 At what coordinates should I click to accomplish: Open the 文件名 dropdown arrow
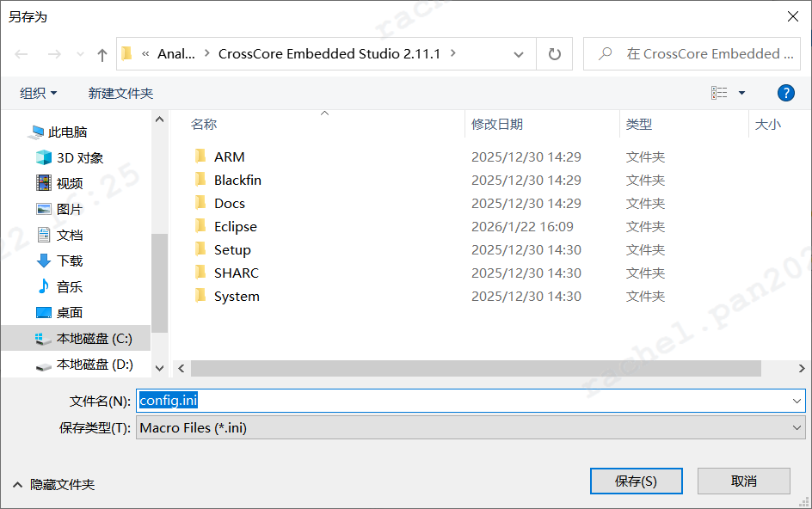(x=797, y=401)
